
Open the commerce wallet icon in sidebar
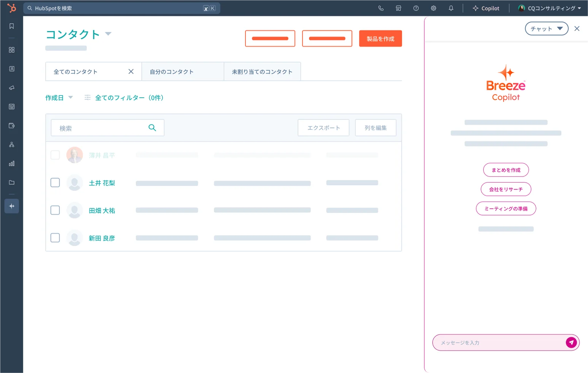[x=11, y=125]
